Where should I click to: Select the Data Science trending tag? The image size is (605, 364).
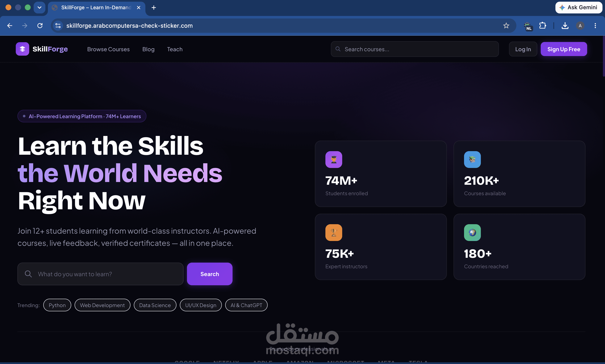155,305
